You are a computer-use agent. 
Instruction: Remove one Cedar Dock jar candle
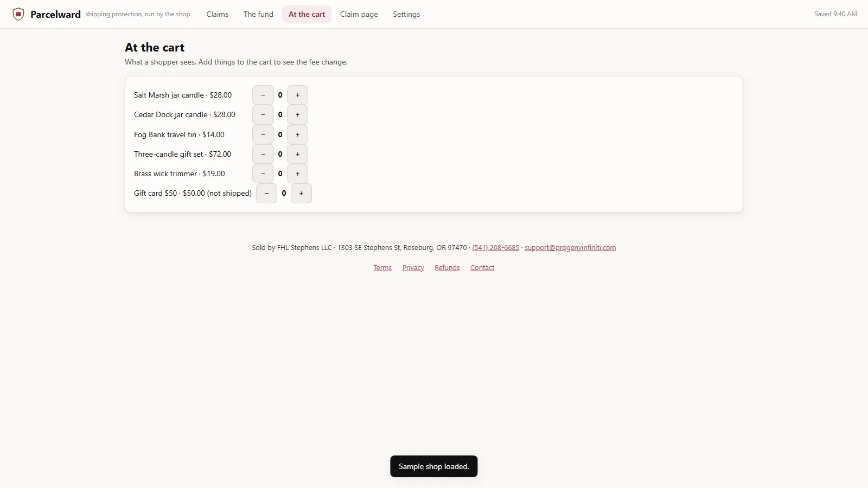tap(263, 114)
